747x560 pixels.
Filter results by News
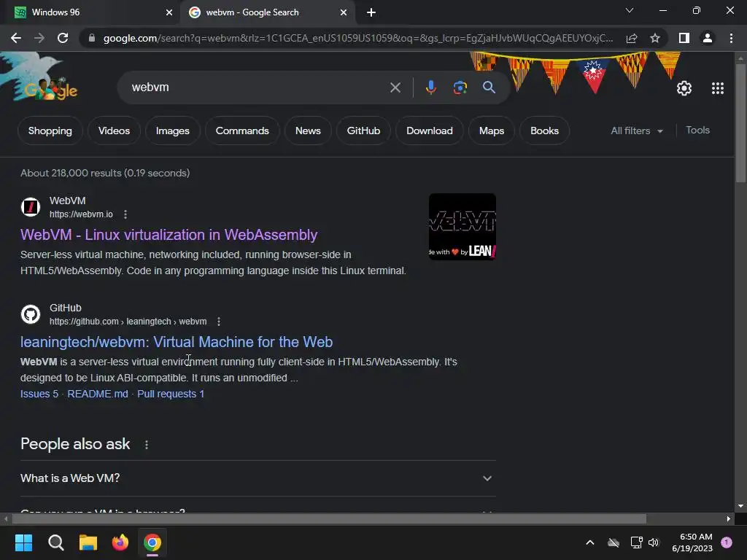[308, 131]
